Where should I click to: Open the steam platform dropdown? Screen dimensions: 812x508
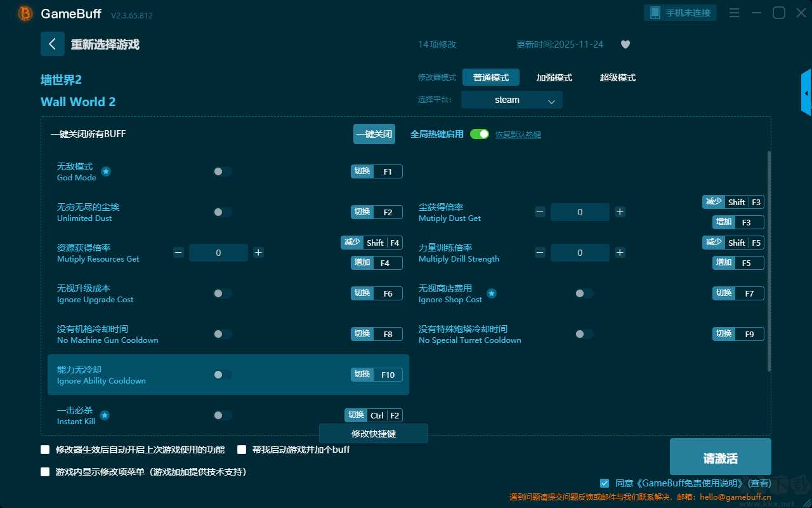click(512, 100)
